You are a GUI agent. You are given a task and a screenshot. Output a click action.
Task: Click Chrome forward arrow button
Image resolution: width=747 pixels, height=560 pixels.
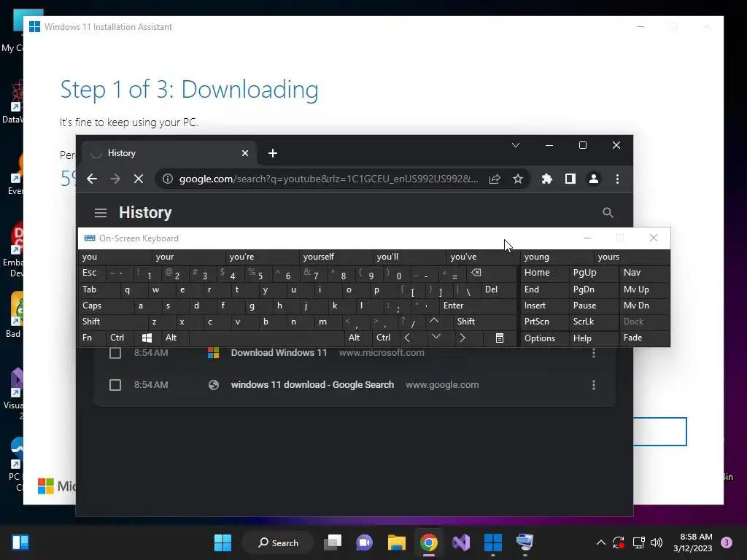[x=115, y=179]
